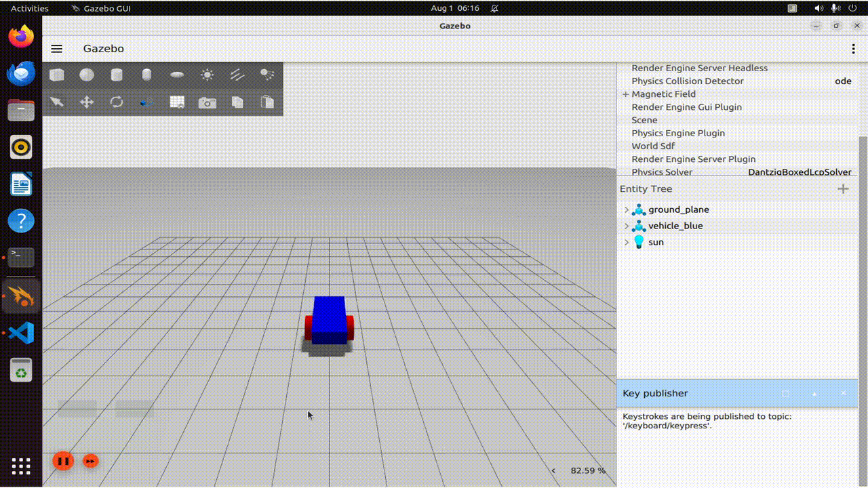Add a new entity using the Entity Tree plus
The width and height of the screenshot is (868, 488).
coord(843,189)
